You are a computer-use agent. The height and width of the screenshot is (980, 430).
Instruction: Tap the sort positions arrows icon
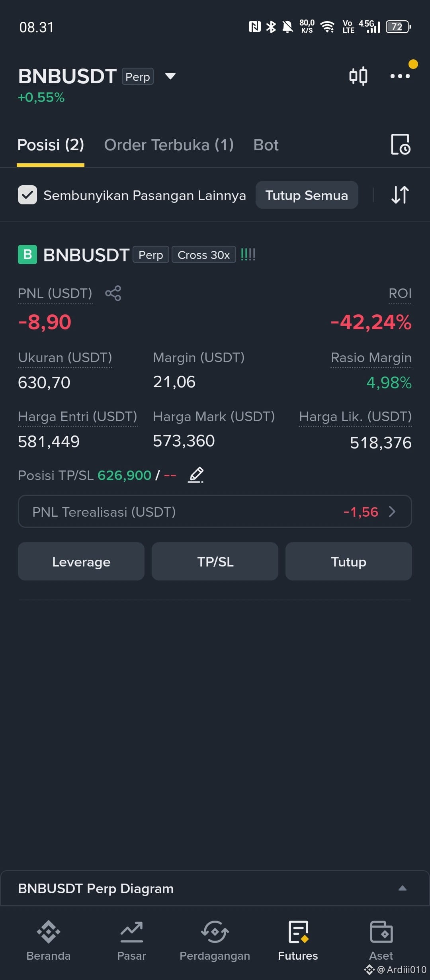click(400, 195)
